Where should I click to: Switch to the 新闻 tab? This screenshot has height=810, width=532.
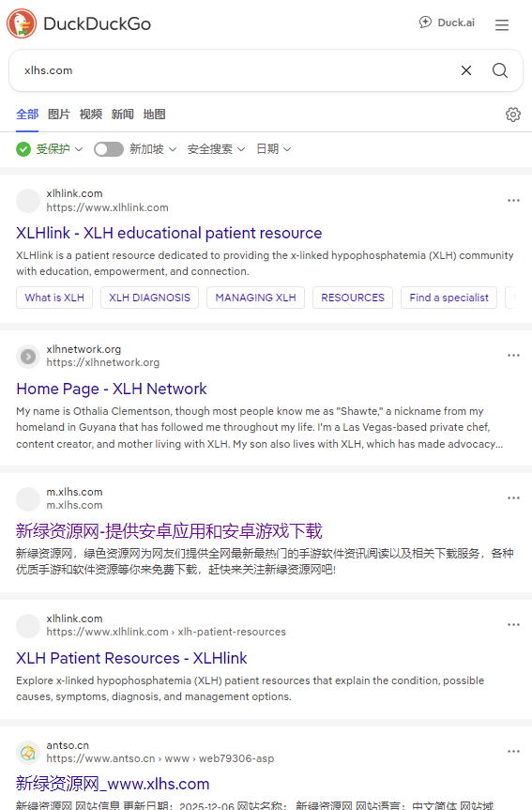122,115
